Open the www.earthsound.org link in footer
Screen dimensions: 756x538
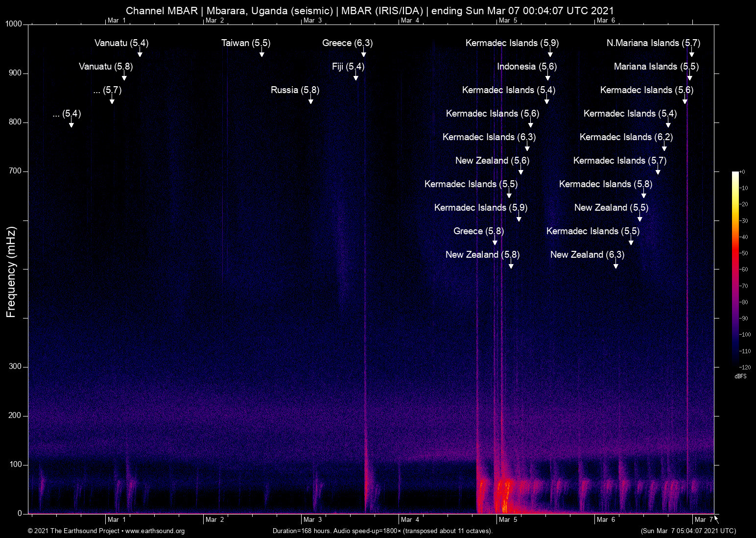[155, 531]
